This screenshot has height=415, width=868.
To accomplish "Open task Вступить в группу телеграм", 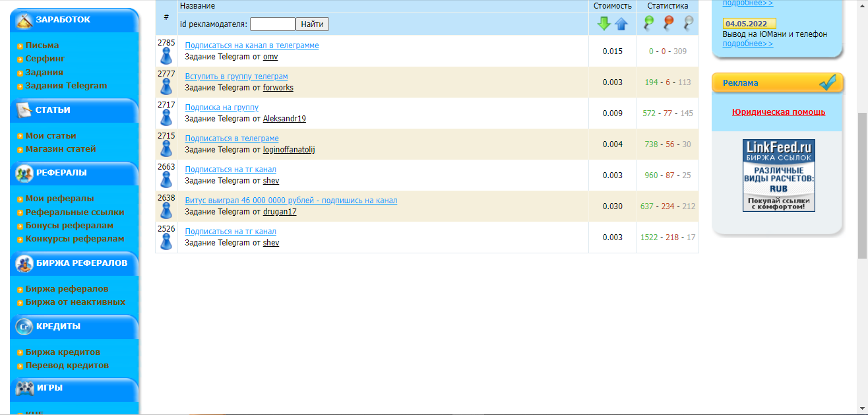I will click(x=236, y=77).
